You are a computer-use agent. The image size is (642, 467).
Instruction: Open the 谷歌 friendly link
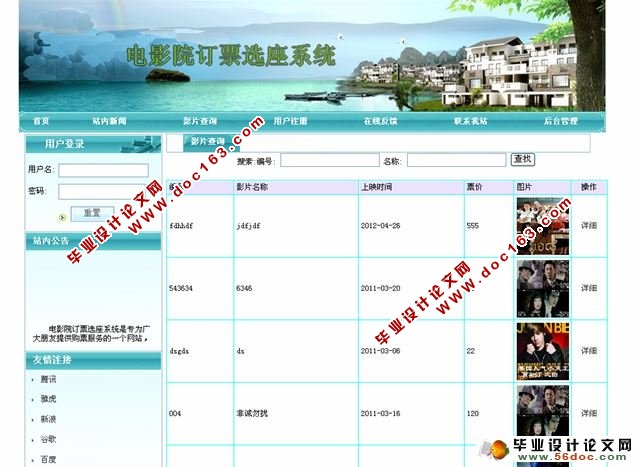click(x=48, y=440)
